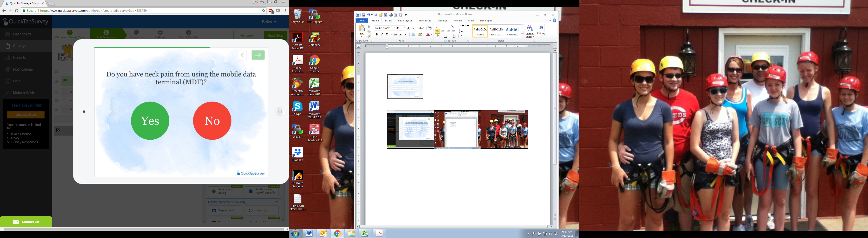
Task: Open the file explorer folder on the taskbar
Action: tap(351, 234)
